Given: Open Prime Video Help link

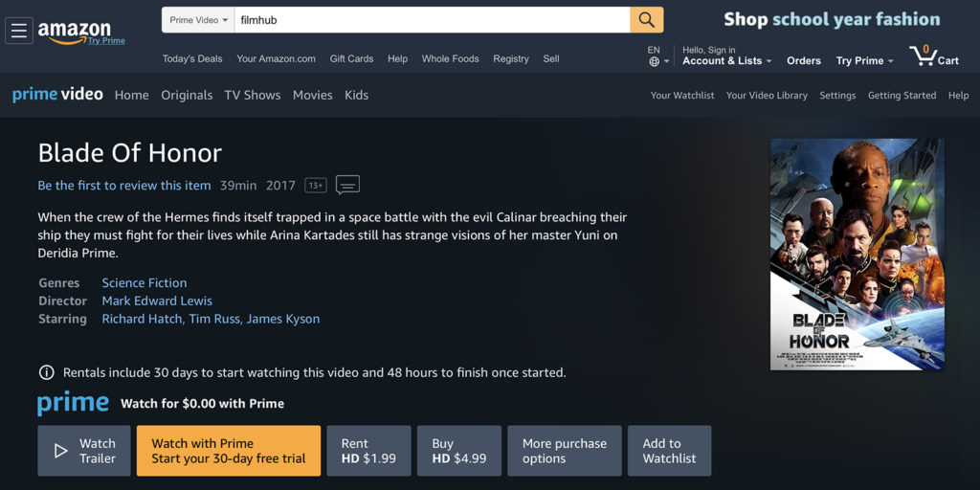Looking at the screenshot, I should [958, 96].
